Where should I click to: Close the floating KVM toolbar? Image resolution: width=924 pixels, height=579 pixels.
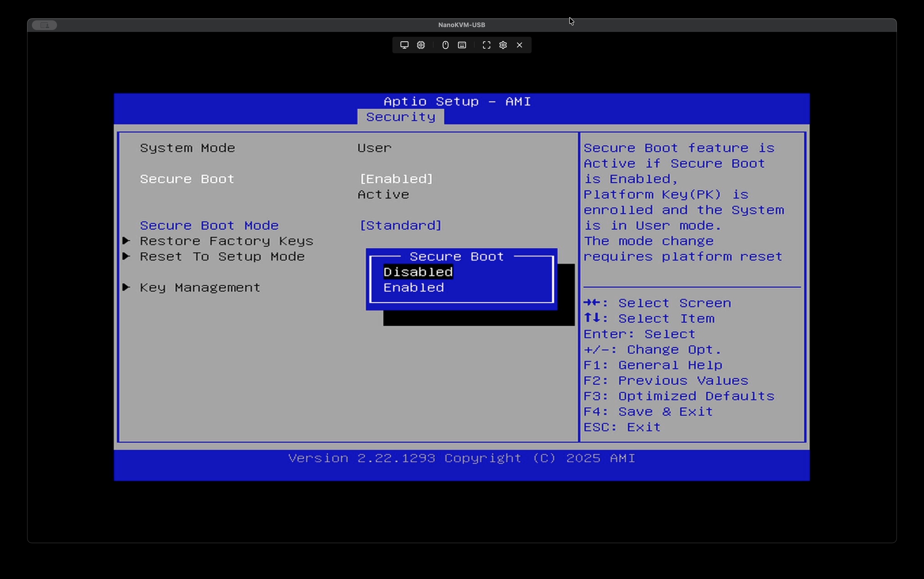tap(519, 45)
